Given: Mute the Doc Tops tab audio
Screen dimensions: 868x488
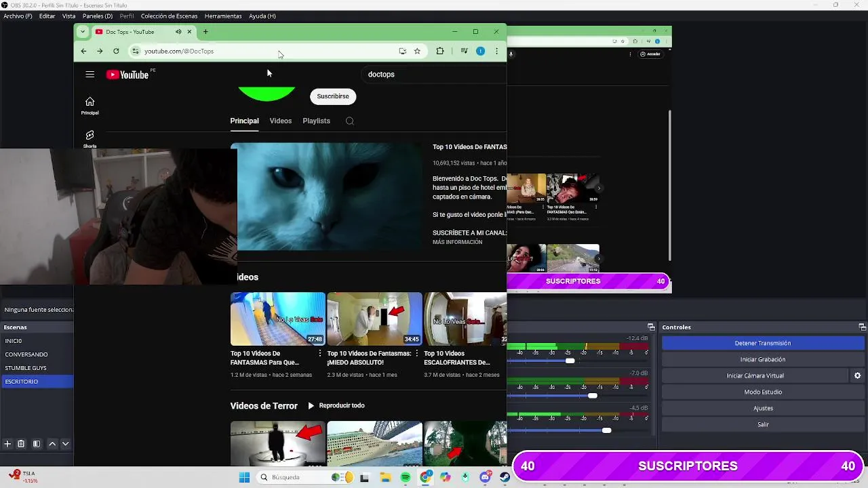Looking at the screenshot, I should coord(178,32).
